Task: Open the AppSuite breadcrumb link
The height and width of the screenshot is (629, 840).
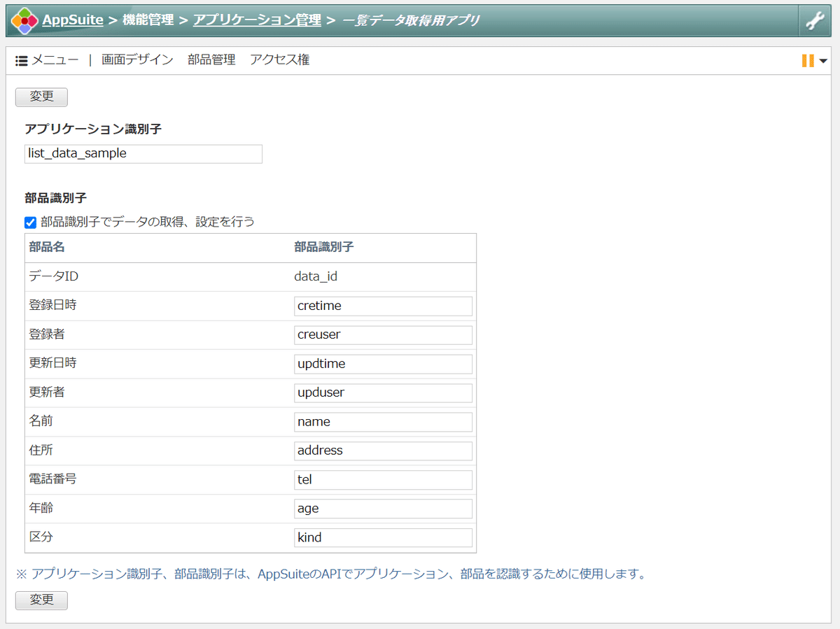Action: click(x=73, y=20)
